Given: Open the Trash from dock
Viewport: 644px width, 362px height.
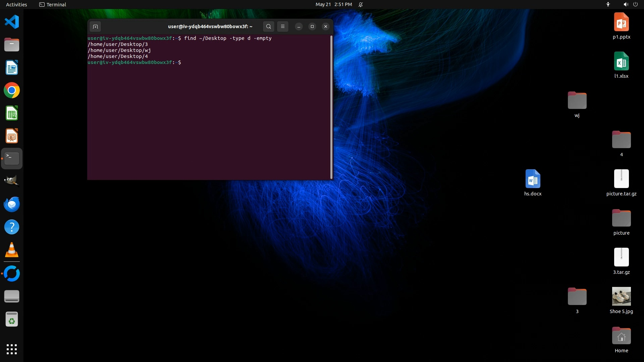Looking at the screenshot, I should [12, 319].
